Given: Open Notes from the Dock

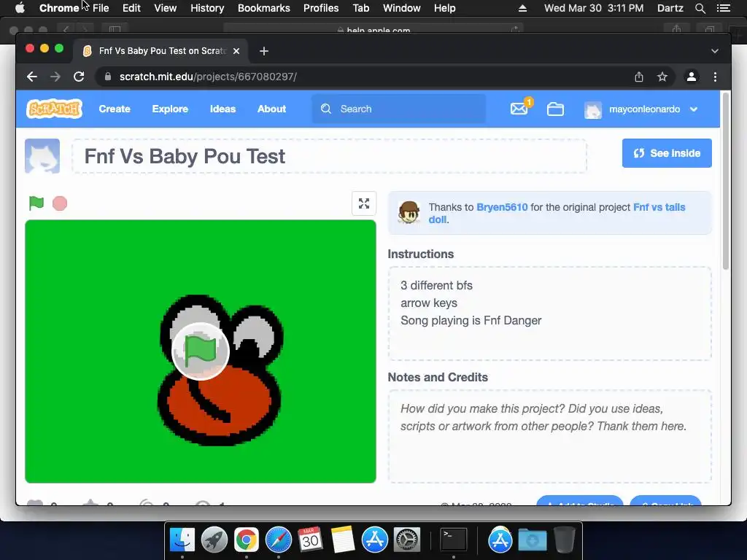Looking at the screenshot, I should tap(343, 540).
